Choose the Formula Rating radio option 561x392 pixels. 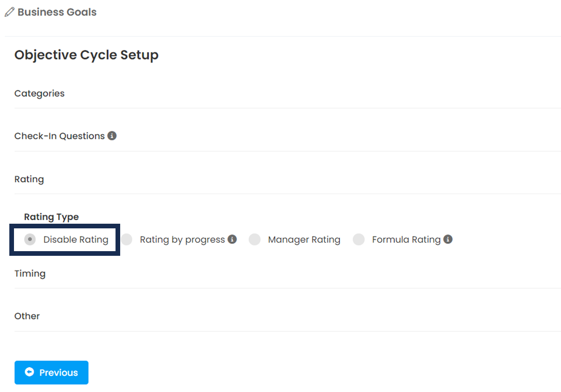tap(358, 239)
